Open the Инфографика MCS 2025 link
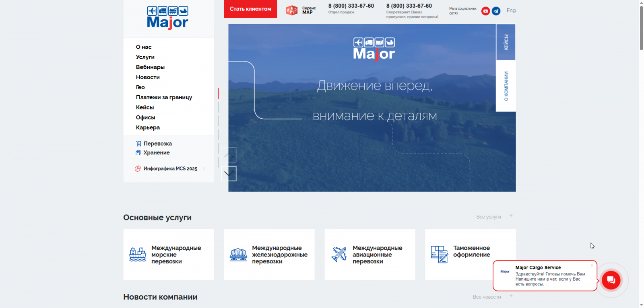The width and height of the screenshot is (644, 308). 170,169
